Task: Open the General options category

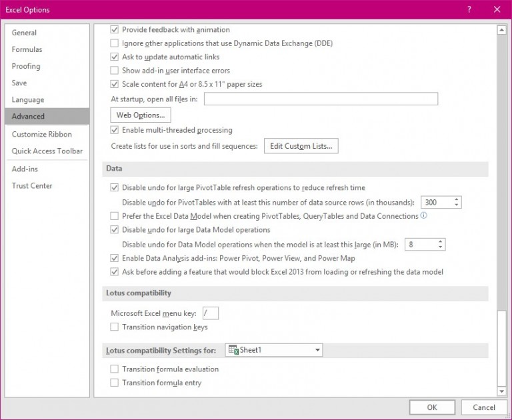Action: click(x=47, y=33)
